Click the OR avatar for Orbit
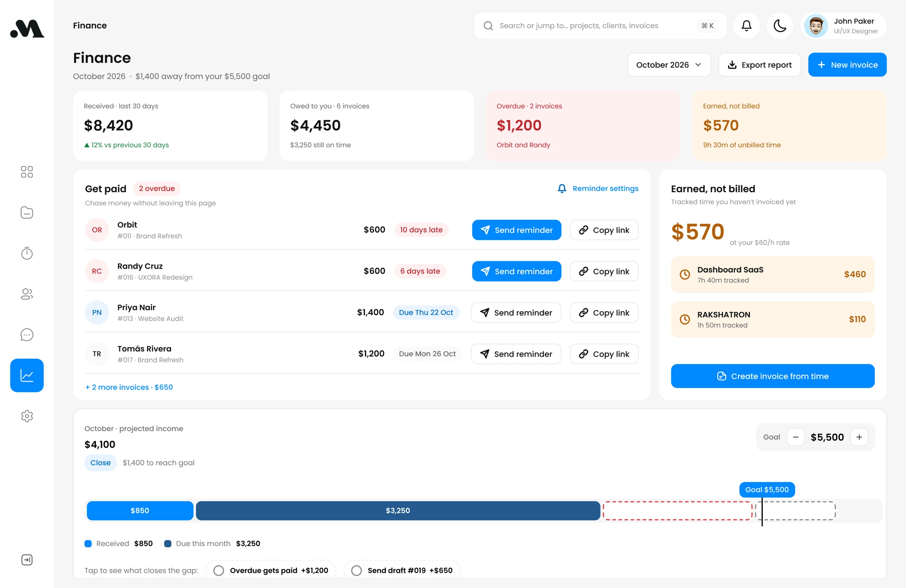This screenshot has width=906, height=588. tap(97, 230)
